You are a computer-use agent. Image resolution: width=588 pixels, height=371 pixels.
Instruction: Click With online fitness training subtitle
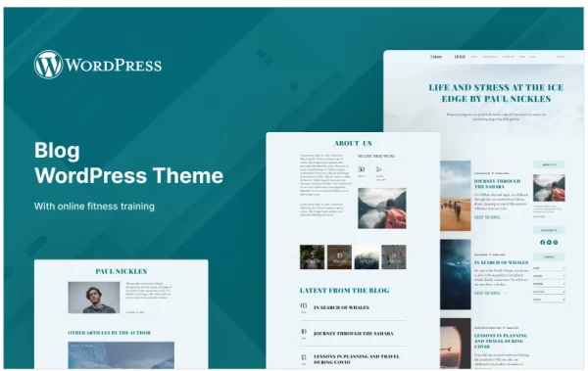(94, 207)
